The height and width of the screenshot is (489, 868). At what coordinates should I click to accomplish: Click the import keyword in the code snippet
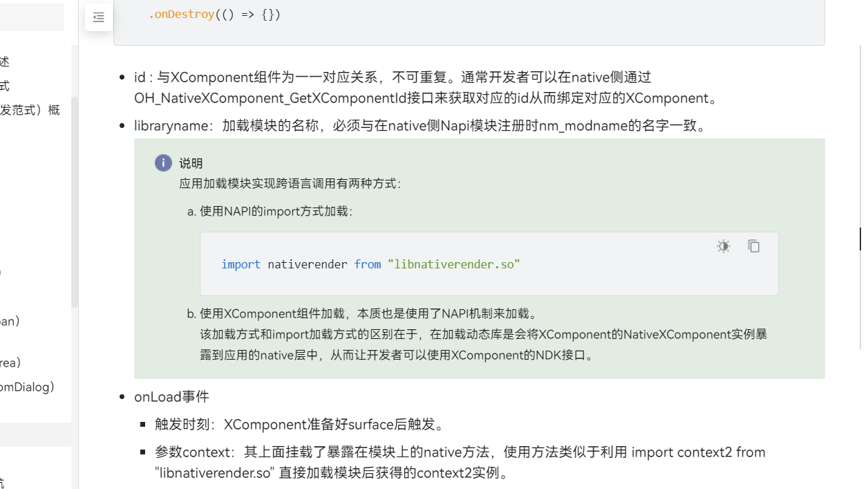(240, 264)
